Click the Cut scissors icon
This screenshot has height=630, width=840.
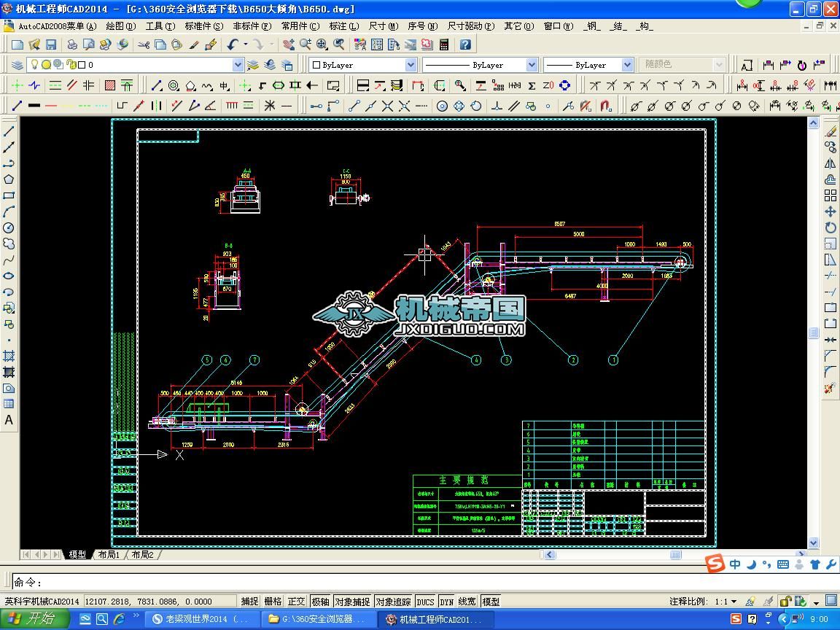[144, 44]
